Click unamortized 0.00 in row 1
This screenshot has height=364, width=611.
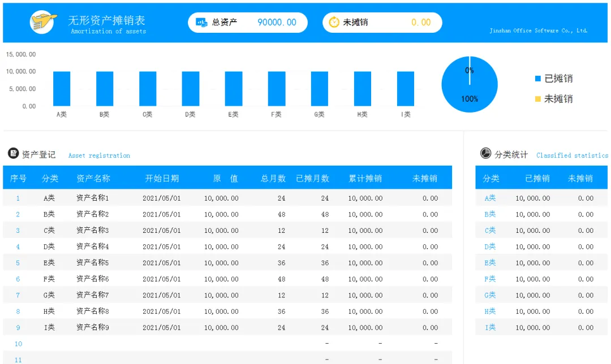click(x=430, y=198)
